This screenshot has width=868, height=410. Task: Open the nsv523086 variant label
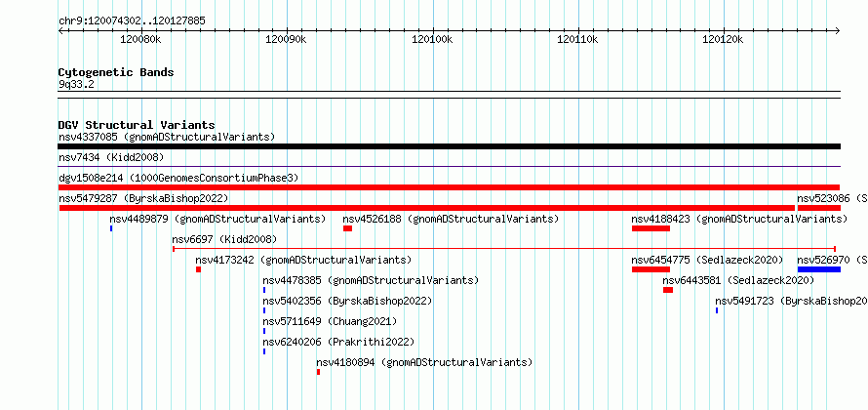(833, 198)
